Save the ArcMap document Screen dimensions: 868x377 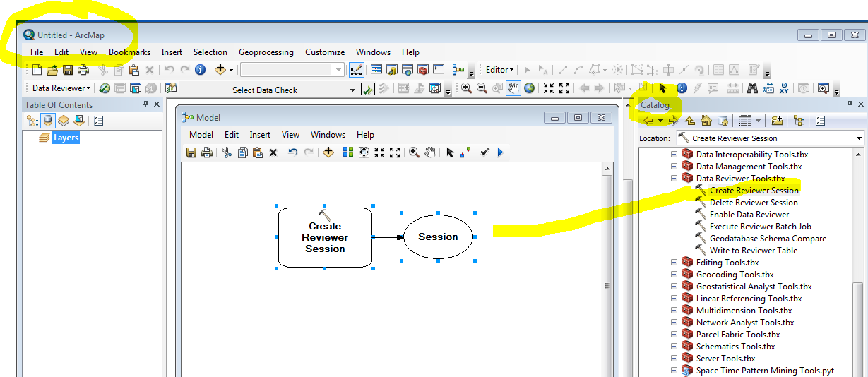point(68,70)
